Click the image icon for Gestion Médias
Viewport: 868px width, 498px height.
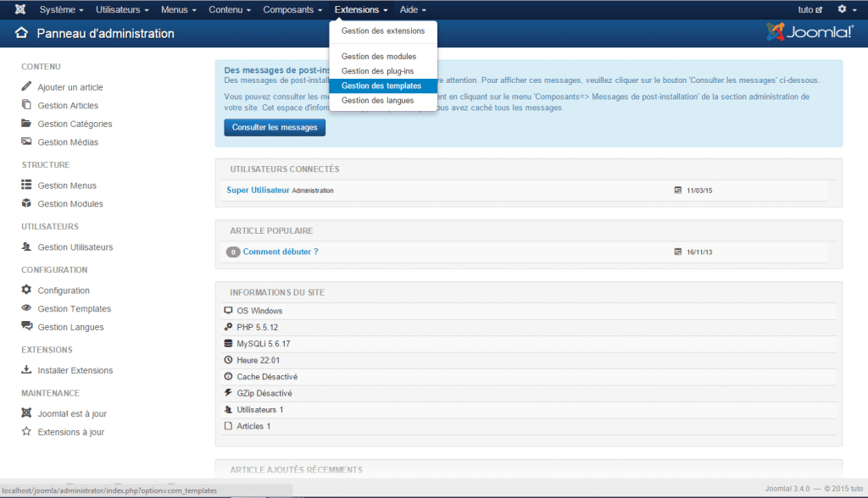click(x=26, y=142)
